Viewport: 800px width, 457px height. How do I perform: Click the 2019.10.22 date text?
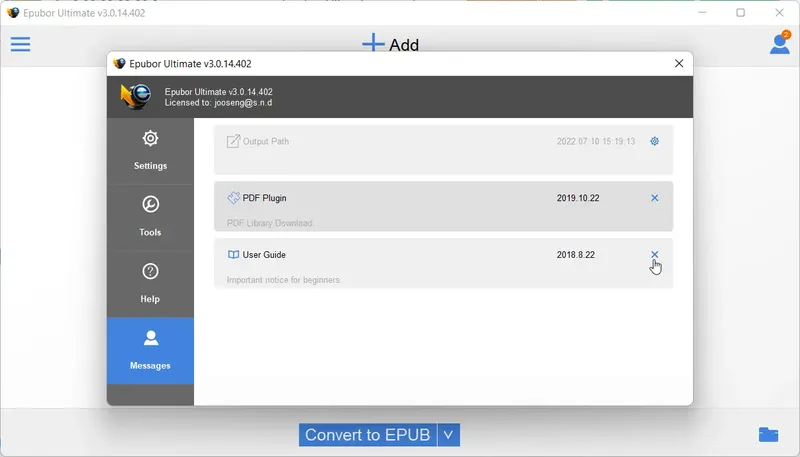pyautogui.click(x=578, y=198)
